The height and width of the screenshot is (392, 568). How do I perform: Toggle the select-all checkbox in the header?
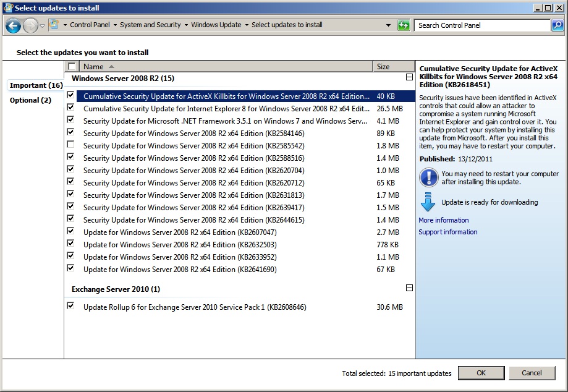(71, 66)
